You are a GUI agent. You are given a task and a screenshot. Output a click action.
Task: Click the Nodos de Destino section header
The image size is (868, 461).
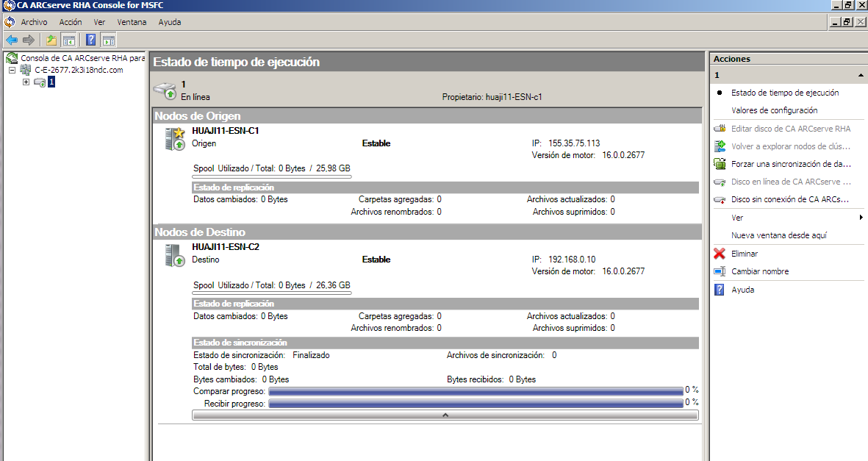(427, 232)
